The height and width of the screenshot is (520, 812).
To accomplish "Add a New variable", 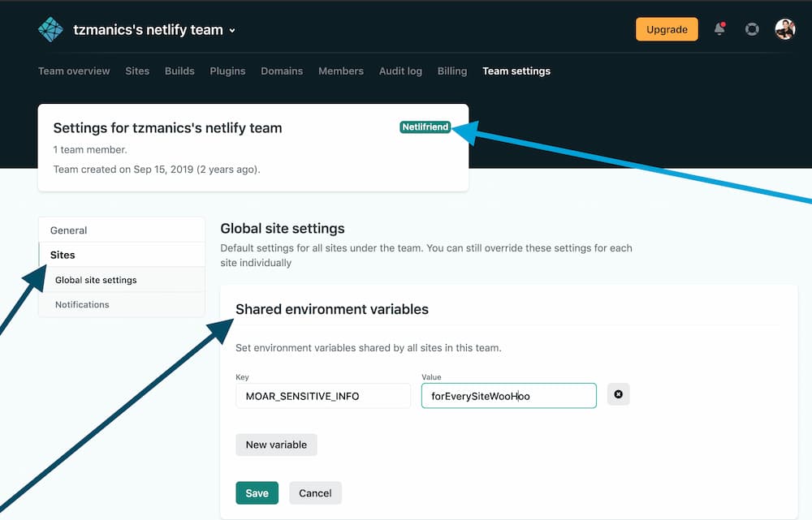I will 276,445.
